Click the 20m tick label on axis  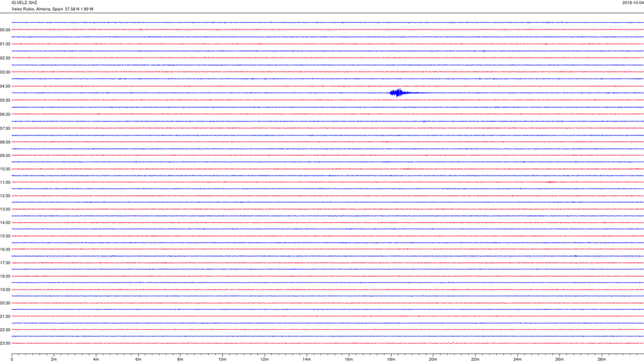tap(433, 359)
